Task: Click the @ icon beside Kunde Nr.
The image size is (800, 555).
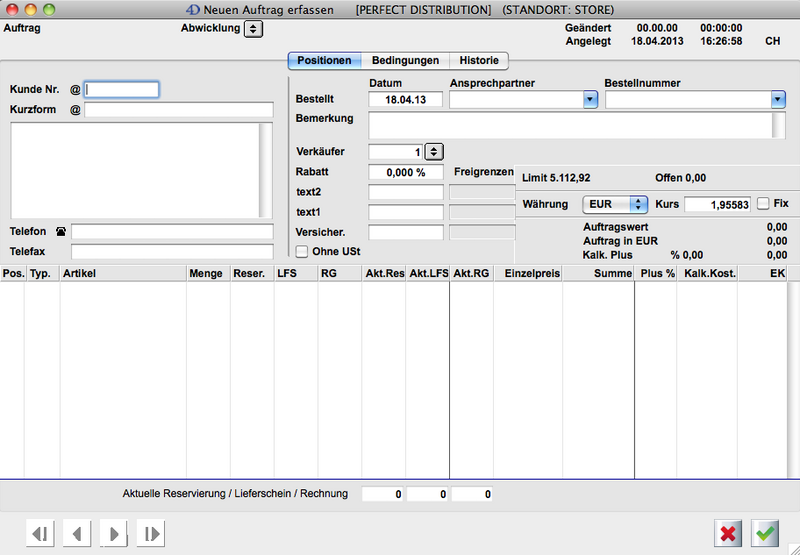Action: (x=75, y=90)
